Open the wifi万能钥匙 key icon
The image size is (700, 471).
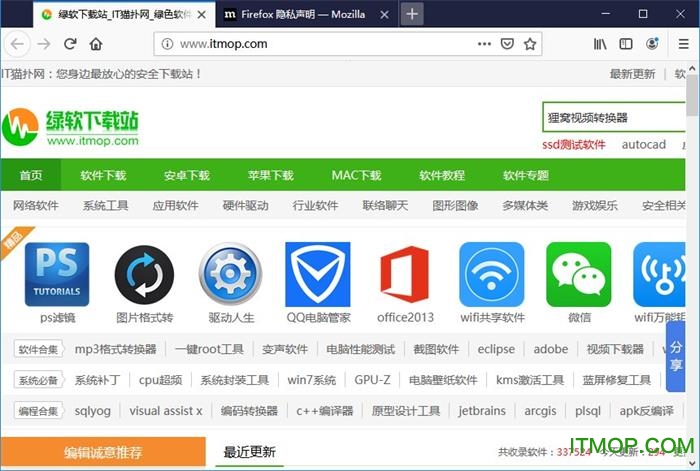(x=659, y=274)
